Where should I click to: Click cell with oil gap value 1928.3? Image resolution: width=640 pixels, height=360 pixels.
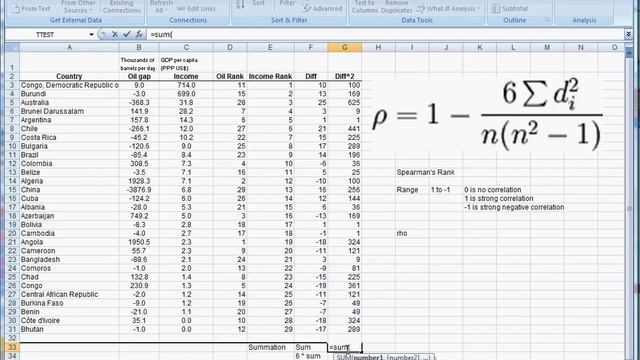[x=139, y=181]
